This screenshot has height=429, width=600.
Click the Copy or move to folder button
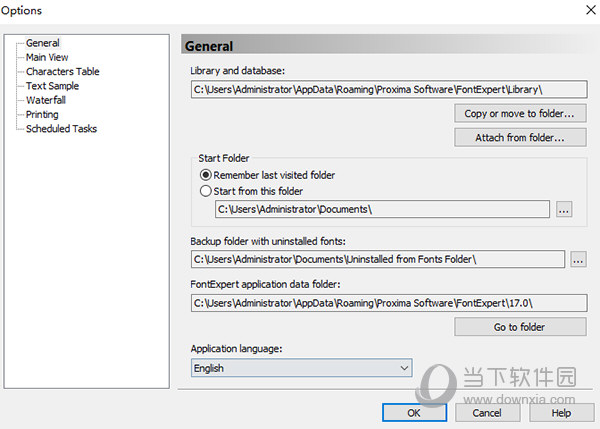520,113
